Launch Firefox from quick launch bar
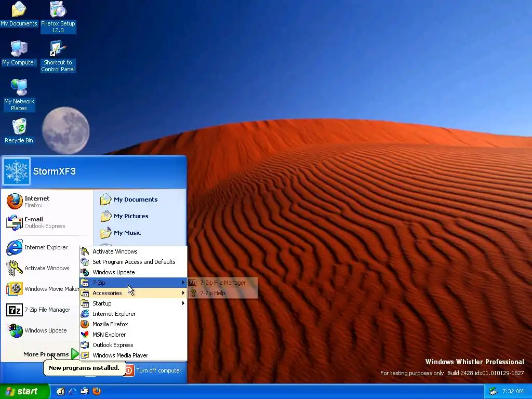This screenshot has height=399, width=532. 97,392
